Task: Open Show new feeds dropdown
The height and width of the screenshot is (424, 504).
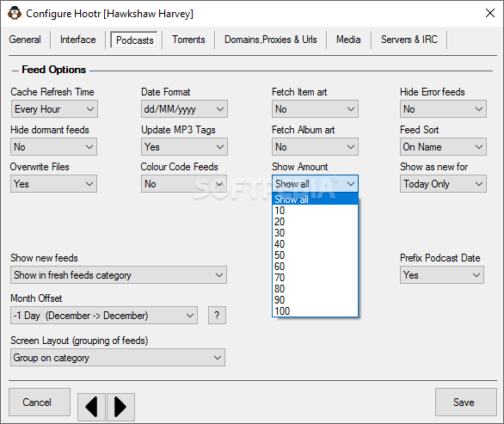Action: [x=119, y=275]
